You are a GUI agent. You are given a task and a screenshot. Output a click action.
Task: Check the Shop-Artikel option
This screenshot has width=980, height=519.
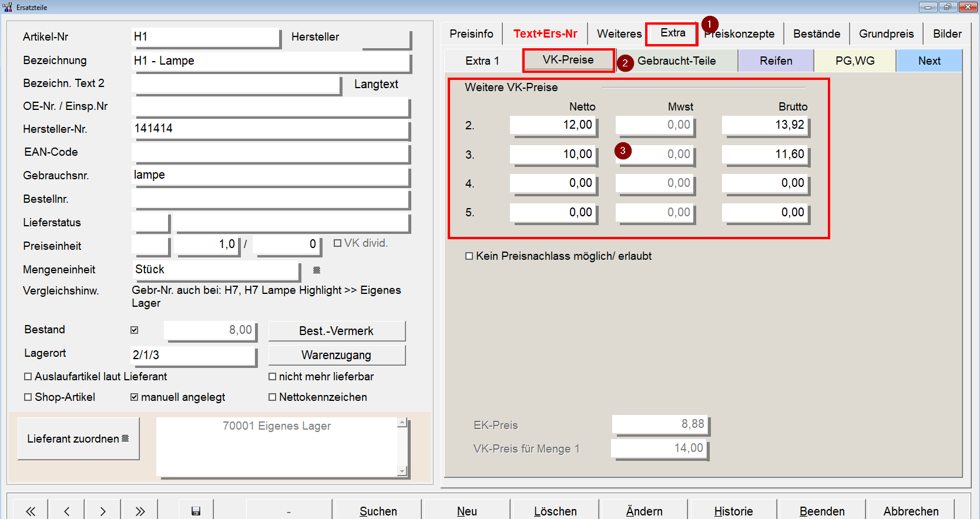[x=28, y=397]
